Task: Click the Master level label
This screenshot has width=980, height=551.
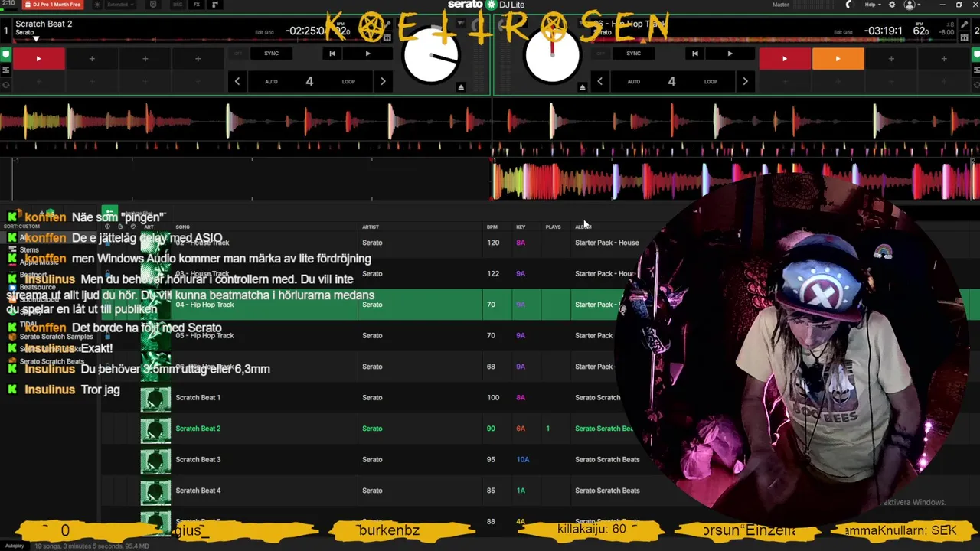Action: 781,5
